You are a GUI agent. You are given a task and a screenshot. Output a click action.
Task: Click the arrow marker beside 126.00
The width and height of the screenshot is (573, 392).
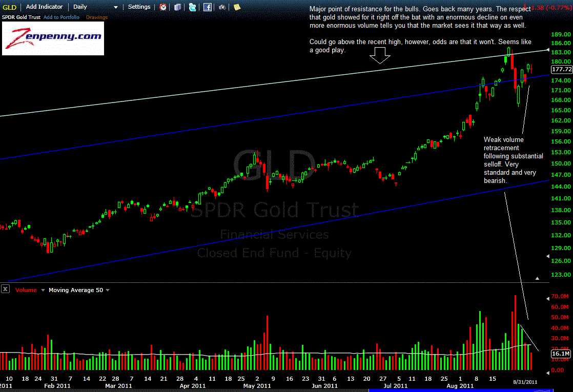[x=547, y=256]
